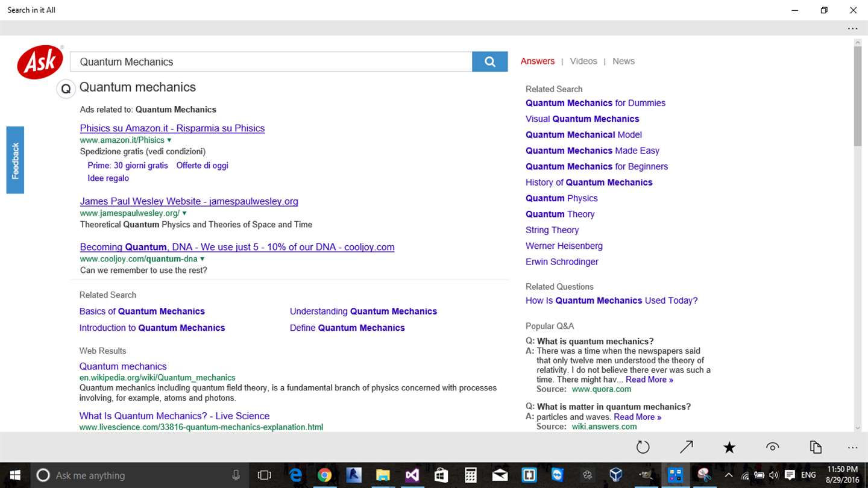Select Introduction to Quantum Mechanics related search
868x488 pixels.
click(x=152, y=328)
